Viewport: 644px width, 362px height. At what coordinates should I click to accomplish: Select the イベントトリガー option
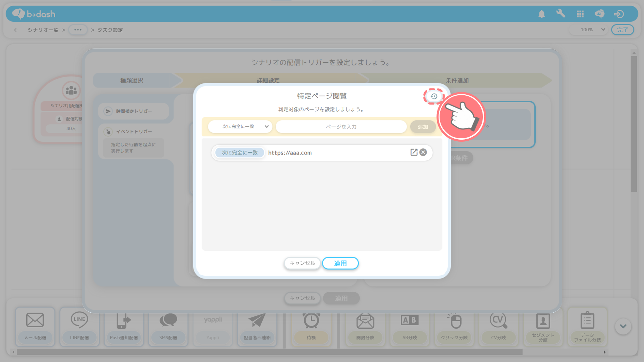(134, 131)
